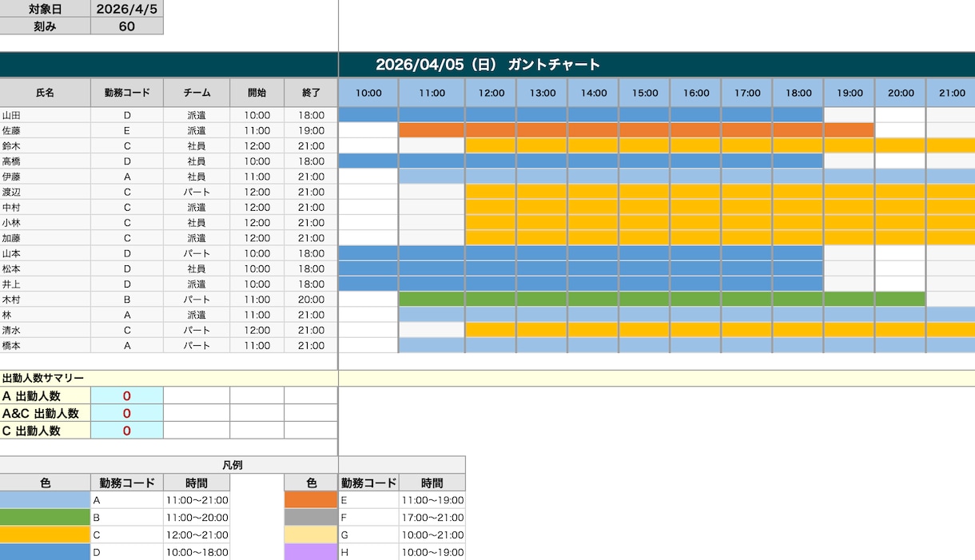Select 佐藤's work code cell E
Screen dimensions: 975x560
click(x=127, y=130)
